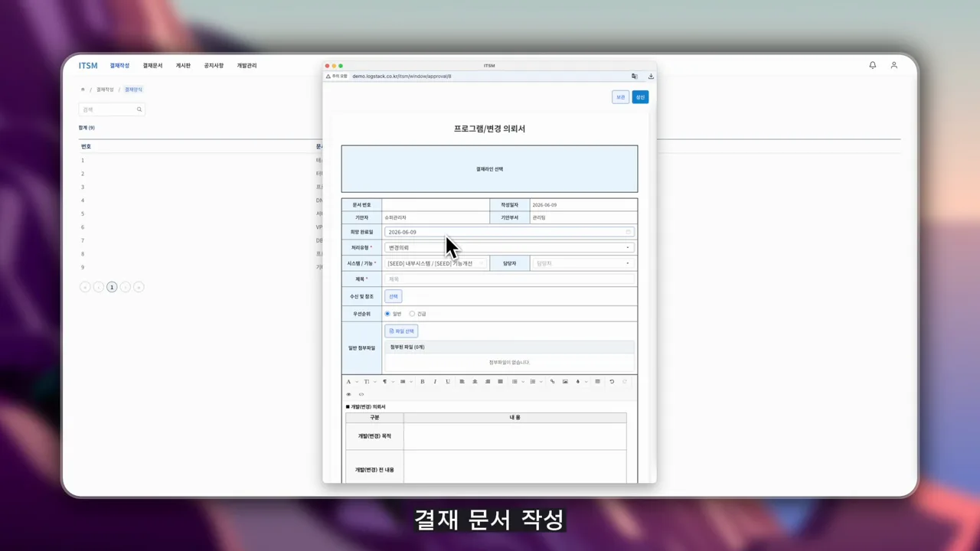Expand the unordered list dropdown in editor
The height and width of the screenshot is (551, 980).
523,381
